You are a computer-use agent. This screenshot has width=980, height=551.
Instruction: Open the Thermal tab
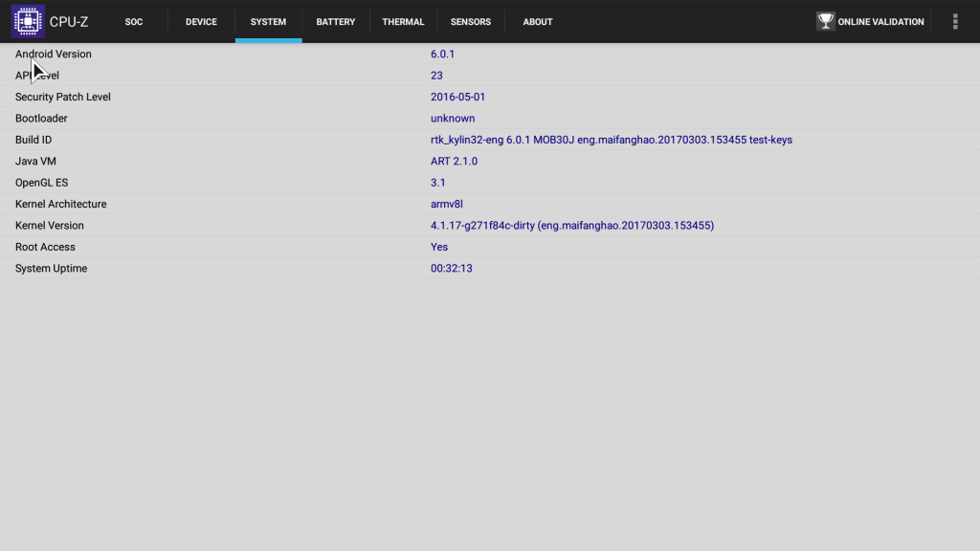pyautogui.click(x=403, y=22)
